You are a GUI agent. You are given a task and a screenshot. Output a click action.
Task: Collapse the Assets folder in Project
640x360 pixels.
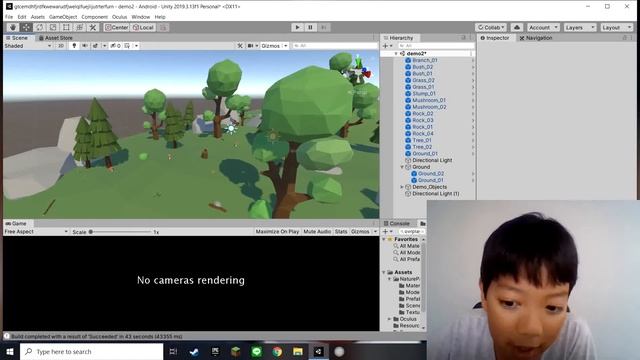[x=384, y=272]
